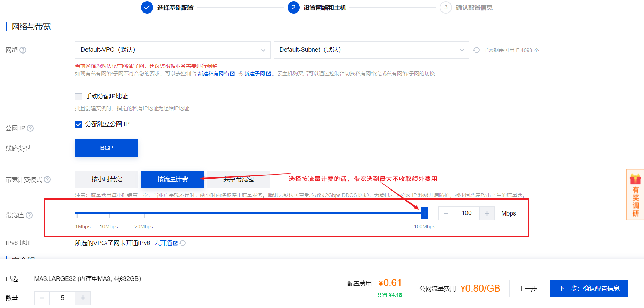Click the refresh icon next to 去开通

click(183, 243)
